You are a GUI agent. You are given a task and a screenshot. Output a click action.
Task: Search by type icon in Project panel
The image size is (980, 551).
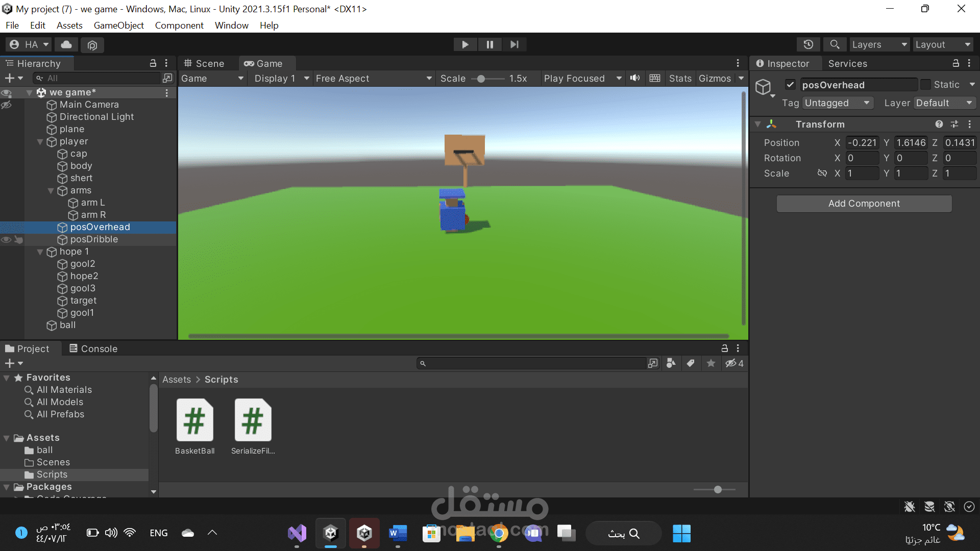pos(671,363)
